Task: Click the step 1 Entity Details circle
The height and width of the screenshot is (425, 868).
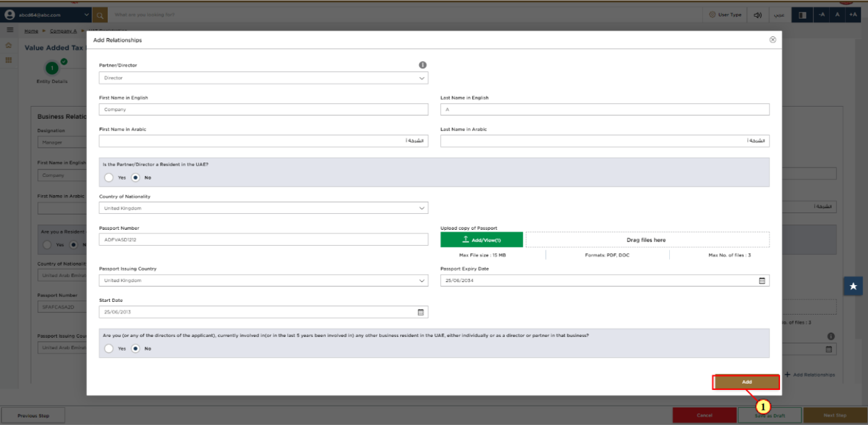Action: pyautogui.click(x=52, y=68)
